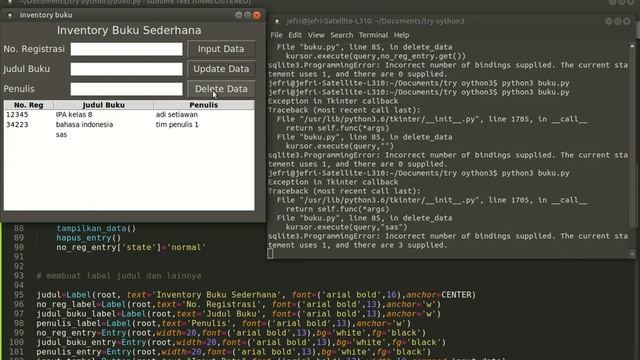This screenshot has height=360, width=640.
Task: Open the terminal File menu
Action: tap(276, 35)
